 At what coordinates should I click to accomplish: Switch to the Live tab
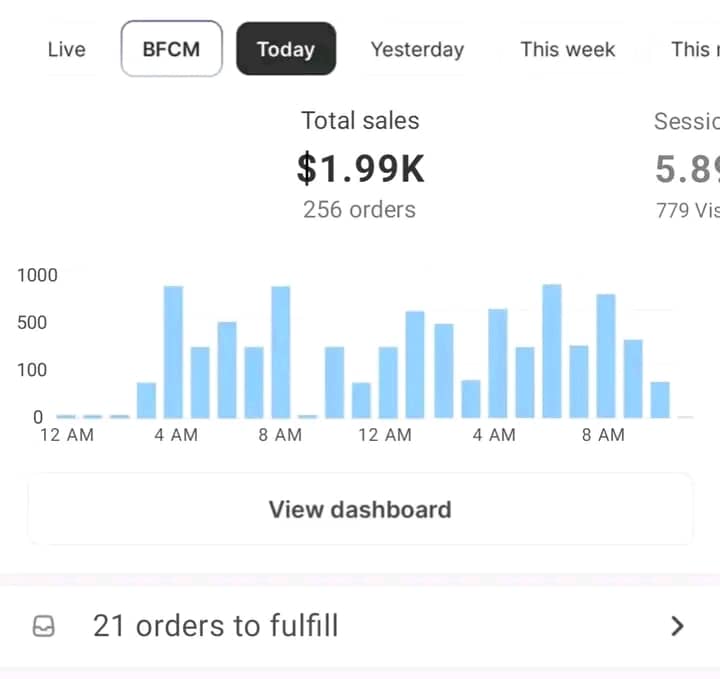(x=66, y=49)
